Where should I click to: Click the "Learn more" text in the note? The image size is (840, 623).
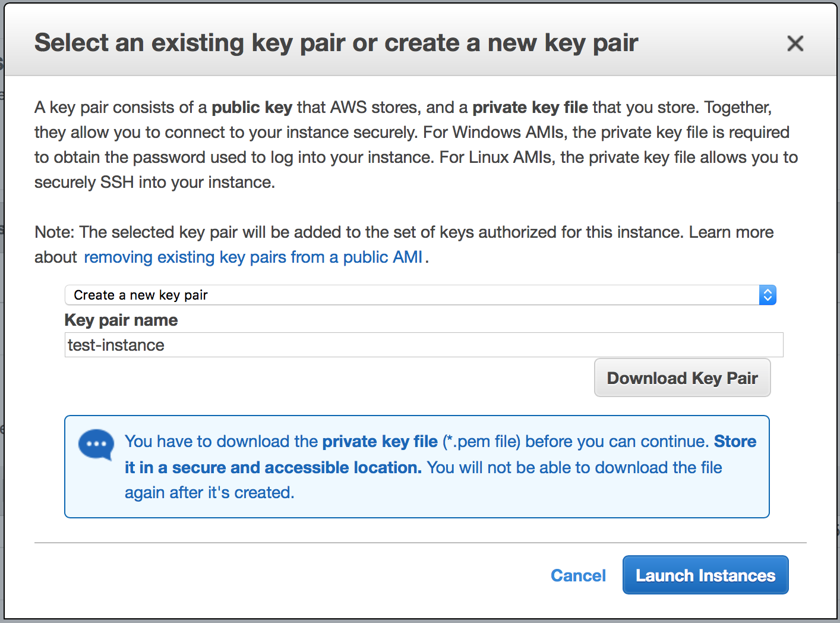point(731,232)
